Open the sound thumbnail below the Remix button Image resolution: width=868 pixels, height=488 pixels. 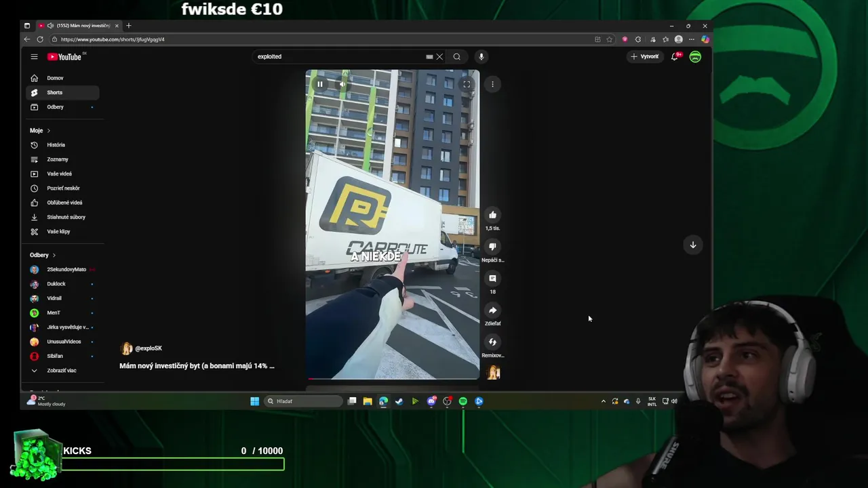coord(494,372)
